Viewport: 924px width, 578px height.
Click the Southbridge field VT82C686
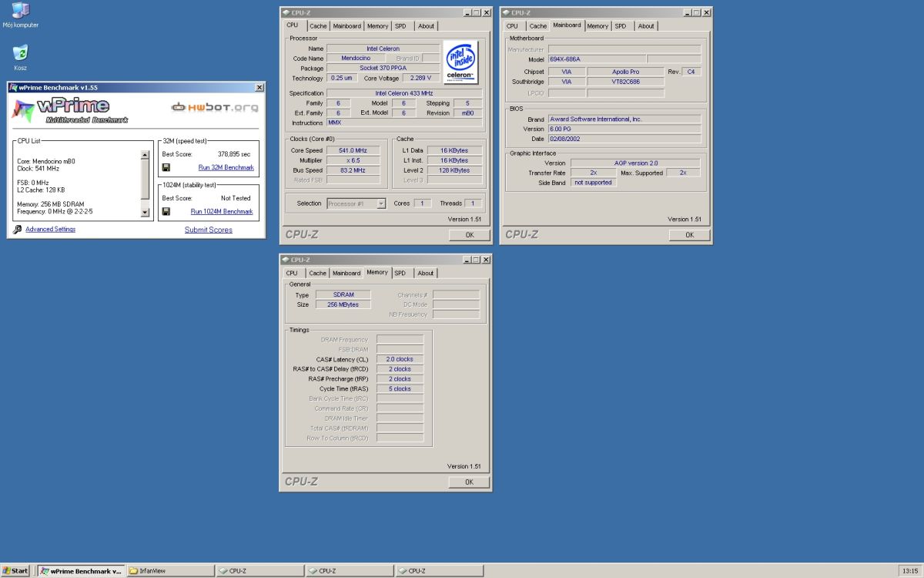click(624, 82)
